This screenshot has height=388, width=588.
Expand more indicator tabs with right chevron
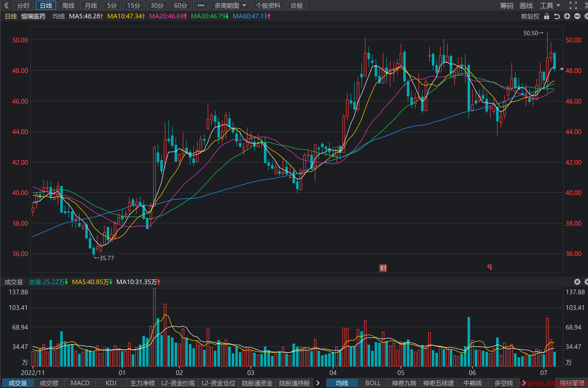(x=318, y=383)
